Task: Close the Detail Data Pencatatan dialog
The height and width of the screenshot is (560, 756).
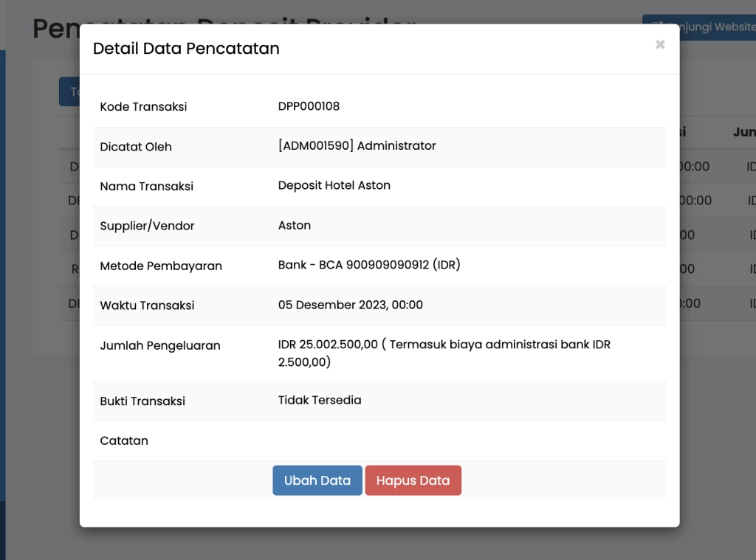Action: click(x=659, y=45)
